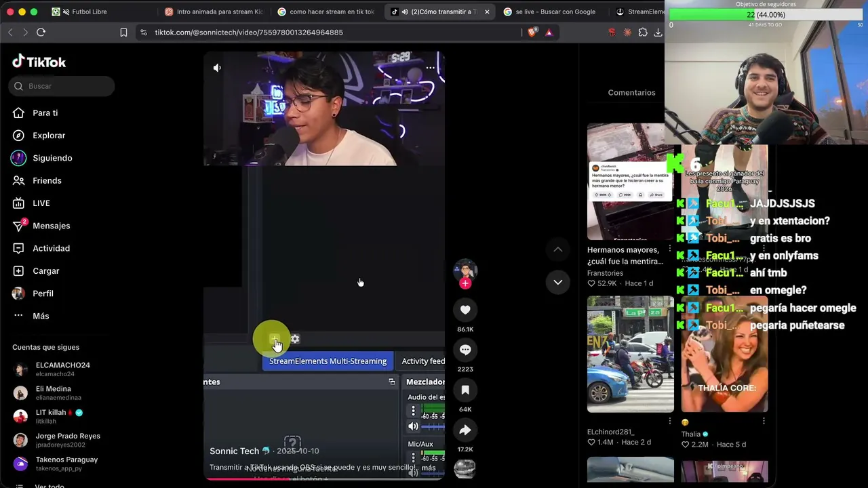Click the TikTok logo
The image size is (868, 488).
click(x=39, y=62)
